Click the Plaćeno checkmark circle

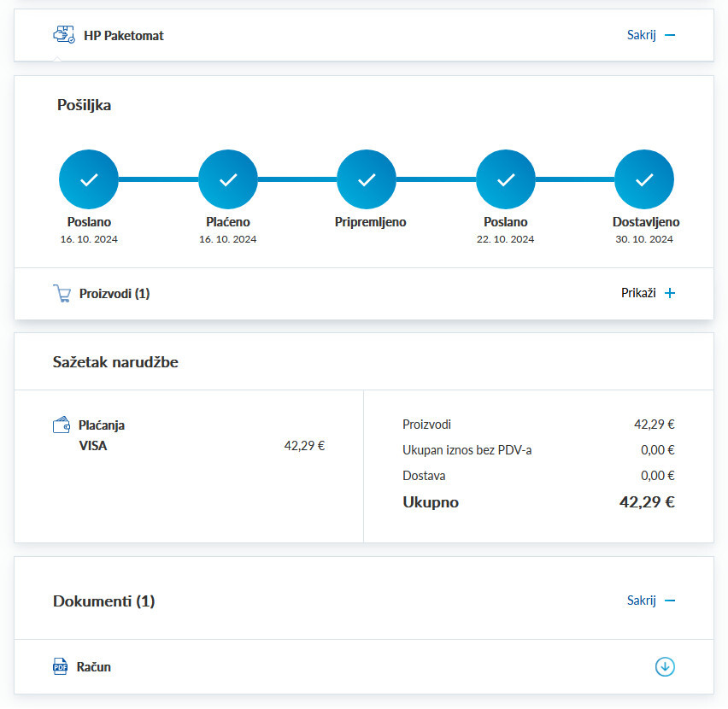[x=228, y=179]
